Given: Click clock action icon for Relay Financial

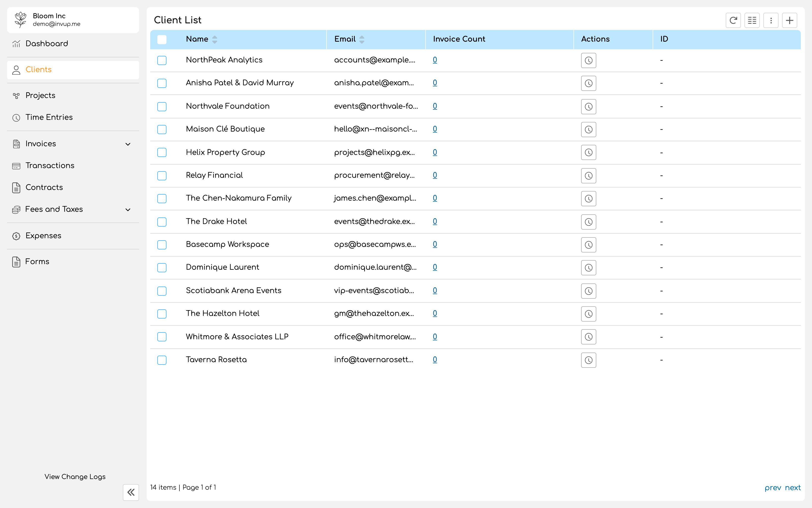Looking at the screenshot, I should point(588,176).
